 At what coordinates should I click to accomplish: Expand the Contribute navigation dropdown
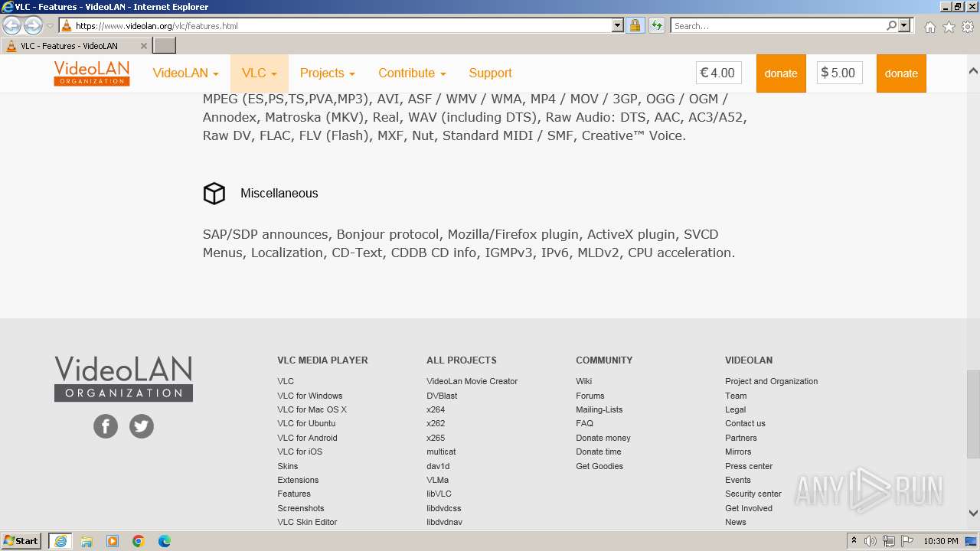pyautogui.click(x=412, y=73)
